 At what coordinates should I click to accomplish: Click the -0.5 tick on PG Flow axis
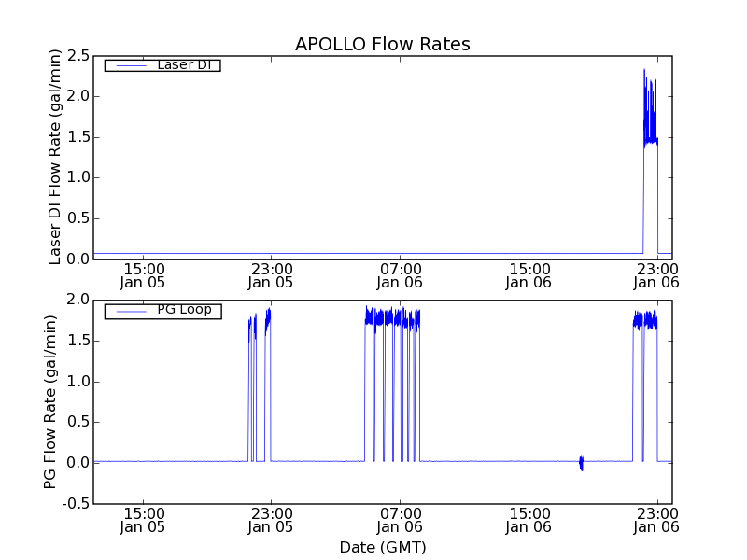click(x=76, y=504)
